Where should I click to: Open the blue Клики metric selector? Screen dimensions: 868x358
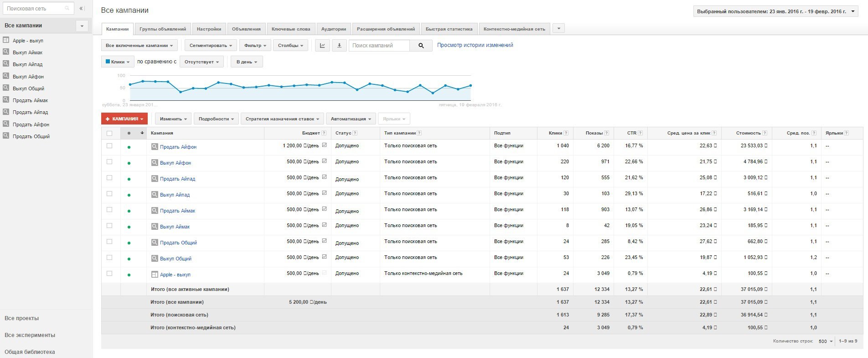point(118,62)
